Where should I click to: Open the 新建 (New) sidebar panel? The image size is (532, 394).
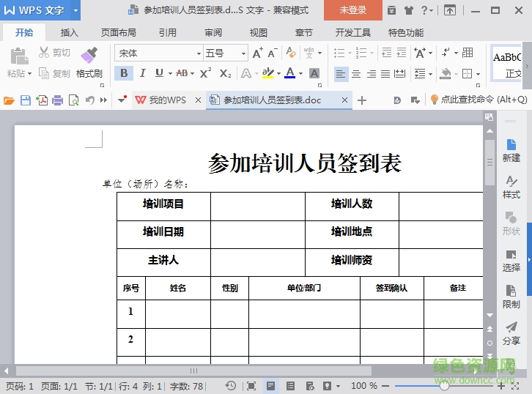(x=511, y=149)
